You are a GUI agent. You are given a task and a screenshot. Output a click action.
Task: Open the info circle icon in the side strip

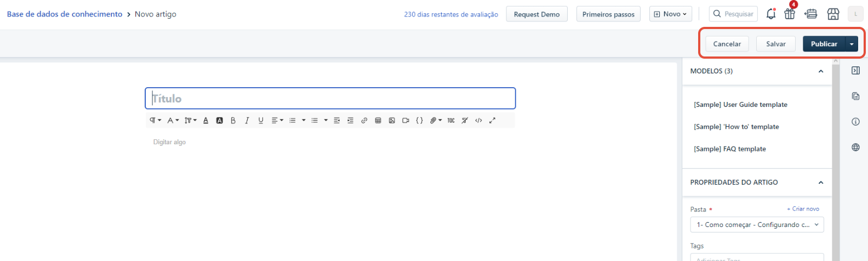[855, 122]
